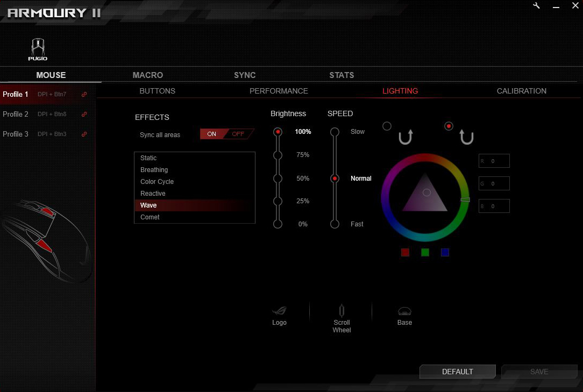This screenshot has width=583, height=392.
Task: Click the DEFAULT button
Action: pyautogui.click(x=458, y=372)
